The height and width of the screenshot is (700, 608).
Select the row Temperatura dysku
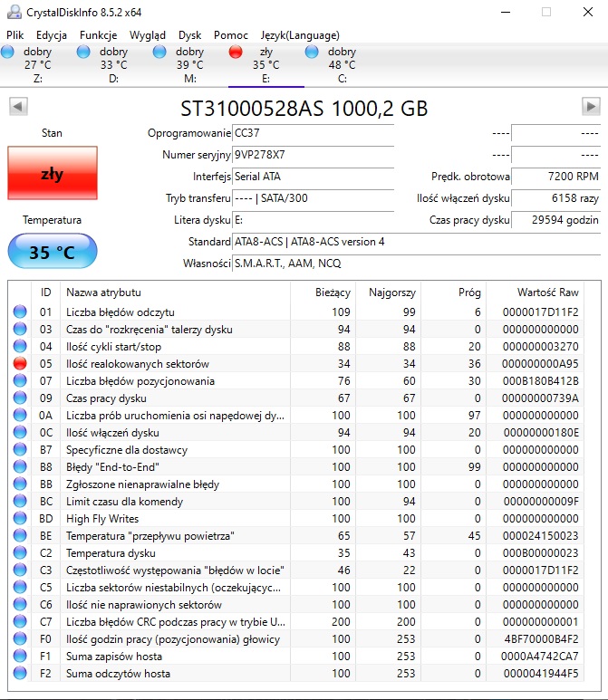coord(296,552)
